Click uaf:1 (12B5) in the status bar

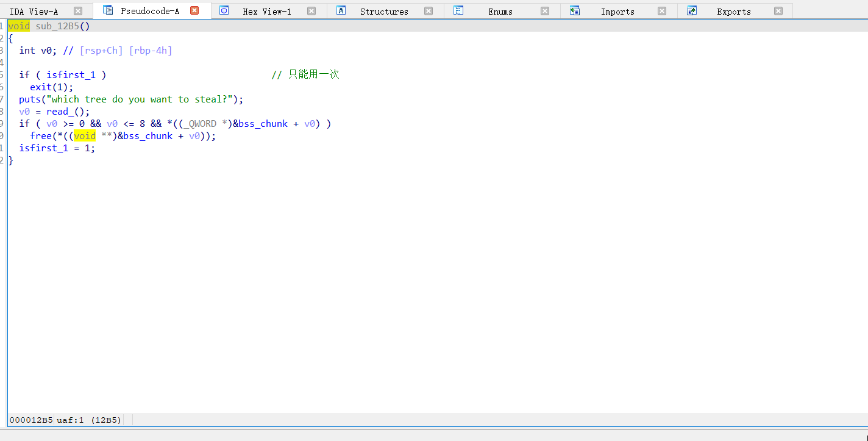[x=89, y=420]
